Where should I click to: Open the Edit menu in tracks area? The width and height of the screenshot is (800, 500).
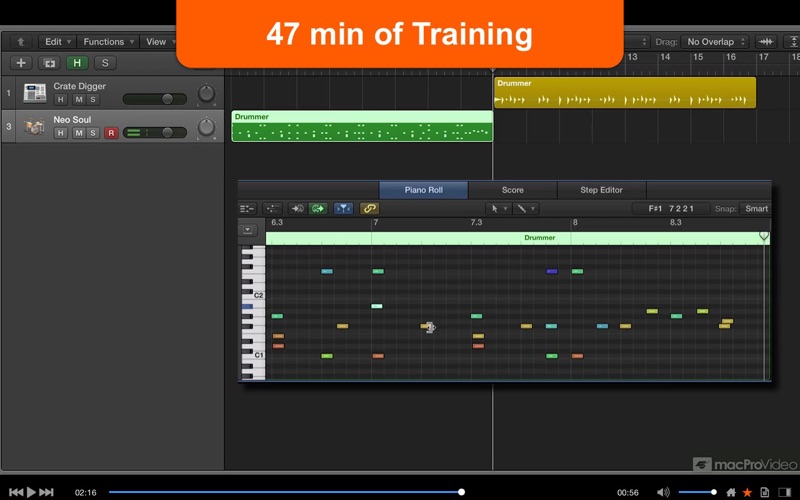coord(57,42)
